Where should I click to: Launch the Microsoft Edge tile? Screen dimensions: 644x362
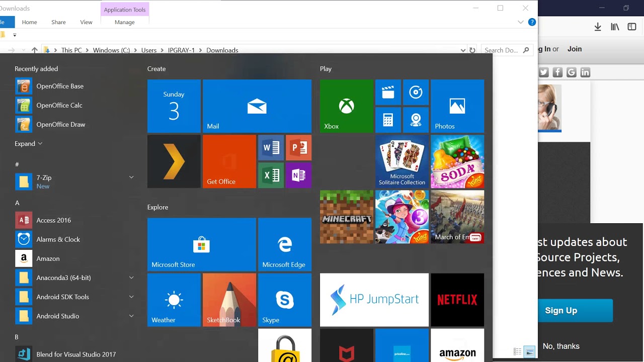(285, 244)
